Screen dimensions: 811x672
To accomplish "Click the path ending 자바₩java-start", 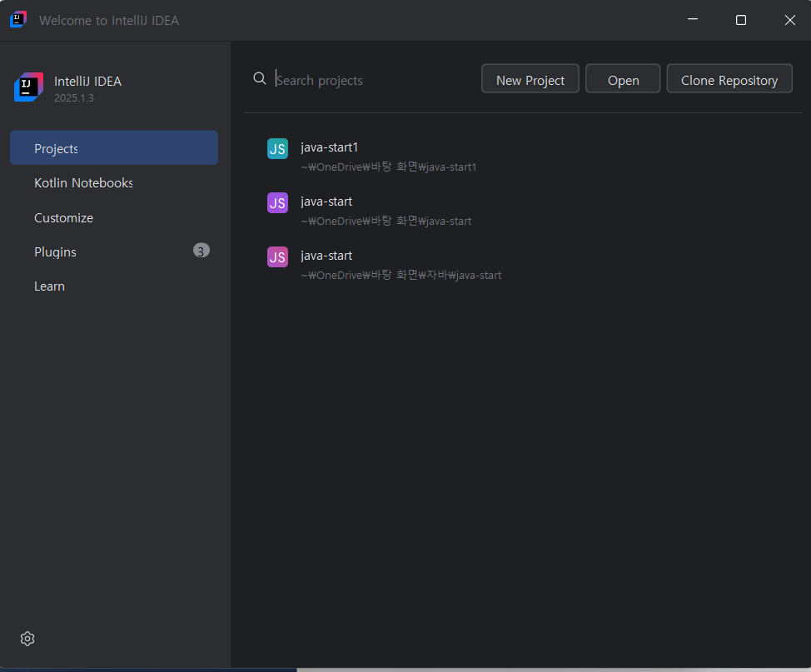I will tap(401, 276).
